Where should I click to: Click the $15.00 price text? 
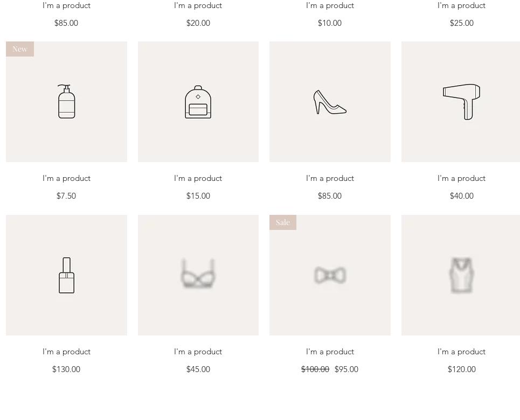[x=198, y=196]
